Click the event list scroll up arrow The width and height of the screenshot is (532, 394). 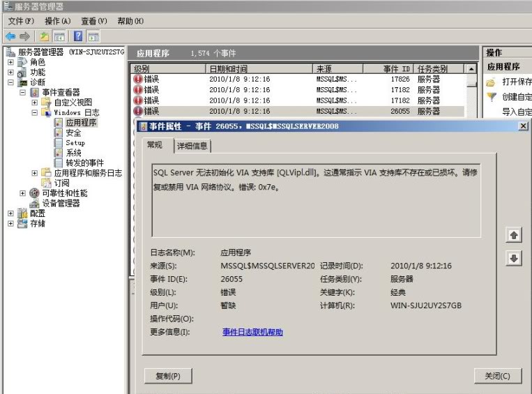[471, 69]
